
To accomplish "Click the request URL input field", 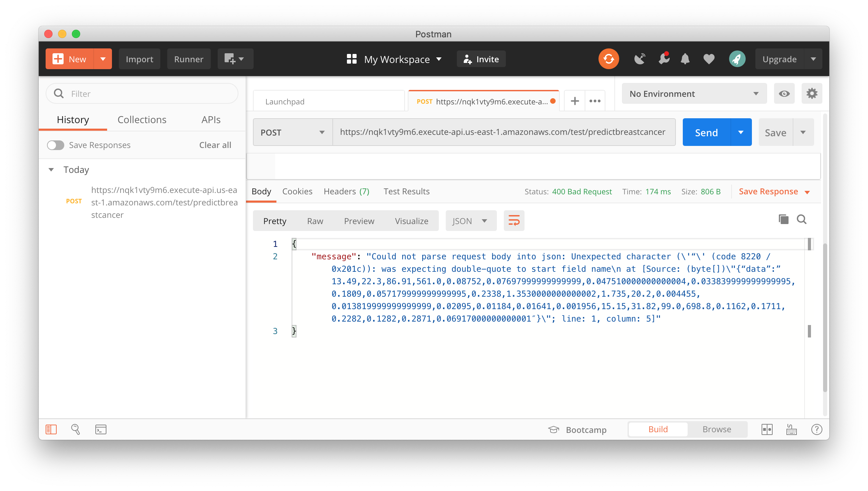I will [504, 132].
